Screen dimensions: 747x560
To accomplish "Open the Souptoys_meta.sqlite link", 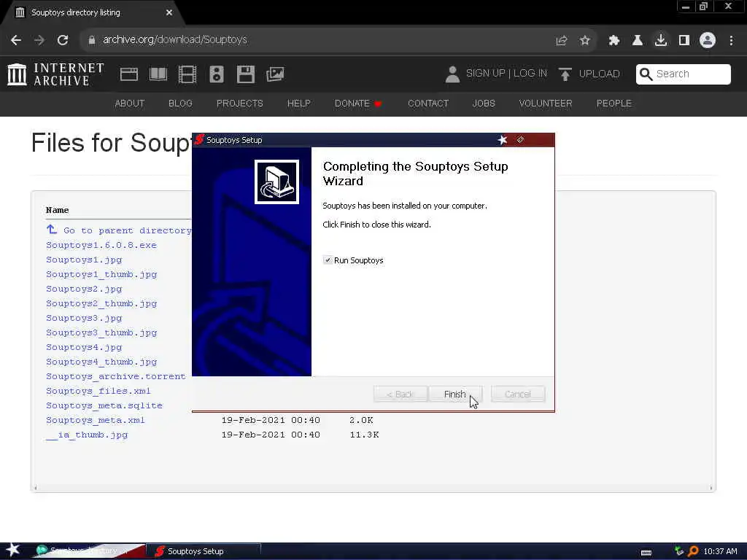I will 104,405.
